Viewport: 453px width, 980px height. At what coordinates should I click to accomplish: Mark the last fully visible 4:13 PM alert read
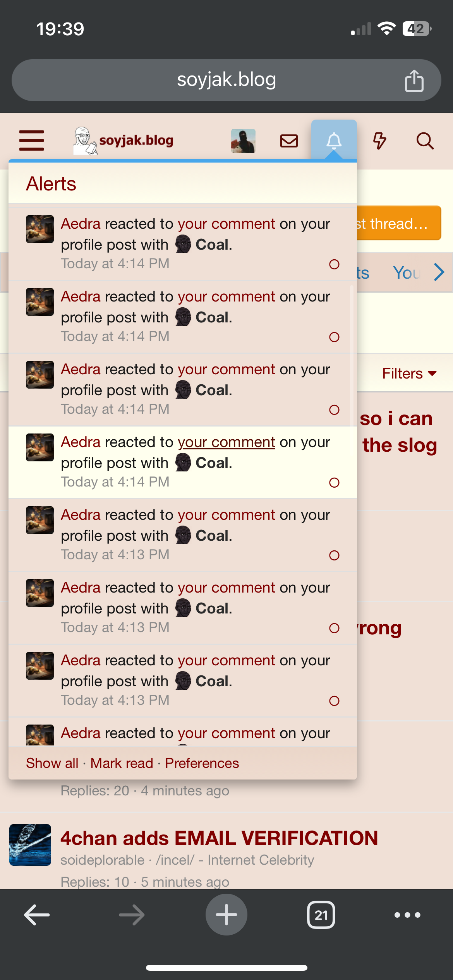pos(334,701)
